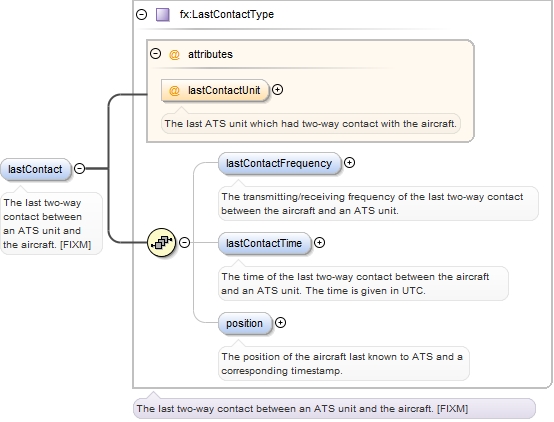554x422 pixels.
Task: Select the lastContact root element
Action: 36,169
